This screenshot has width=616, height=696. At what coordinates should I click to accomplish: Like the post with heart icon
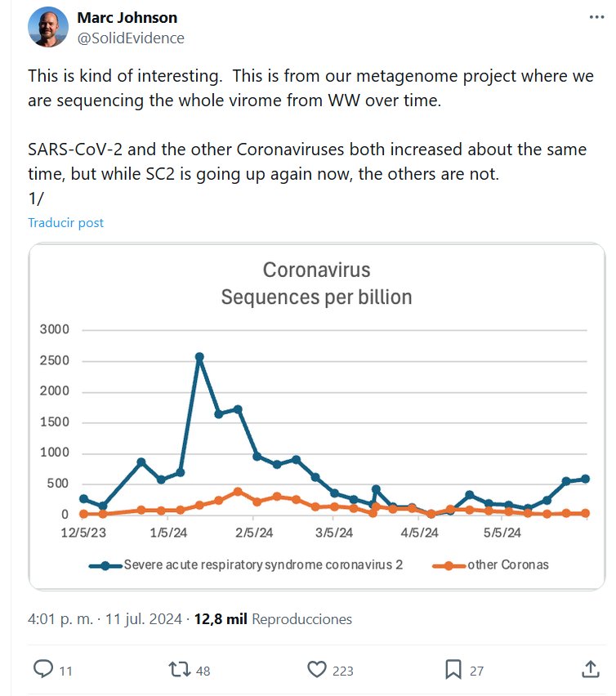pos(316,670)
